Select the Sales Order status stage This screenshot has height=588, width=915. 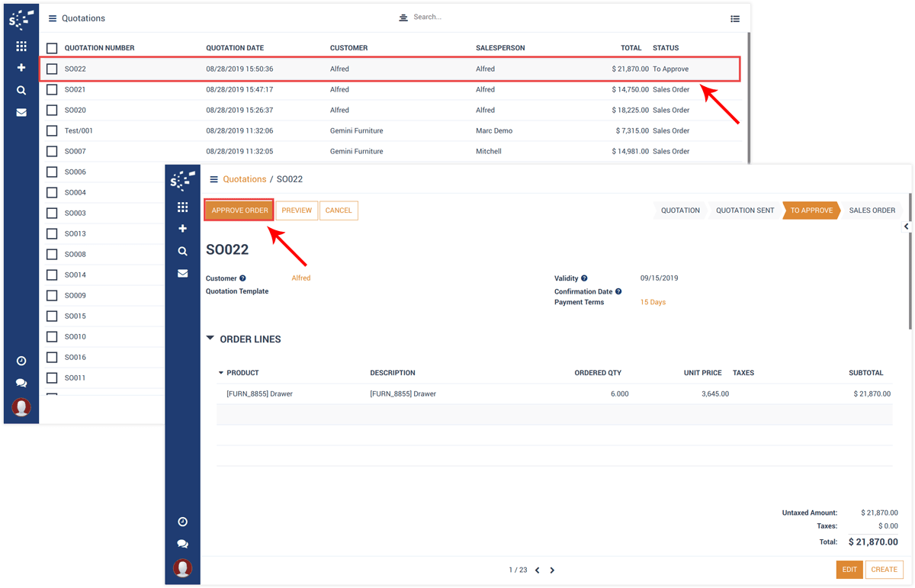(872, 210)
